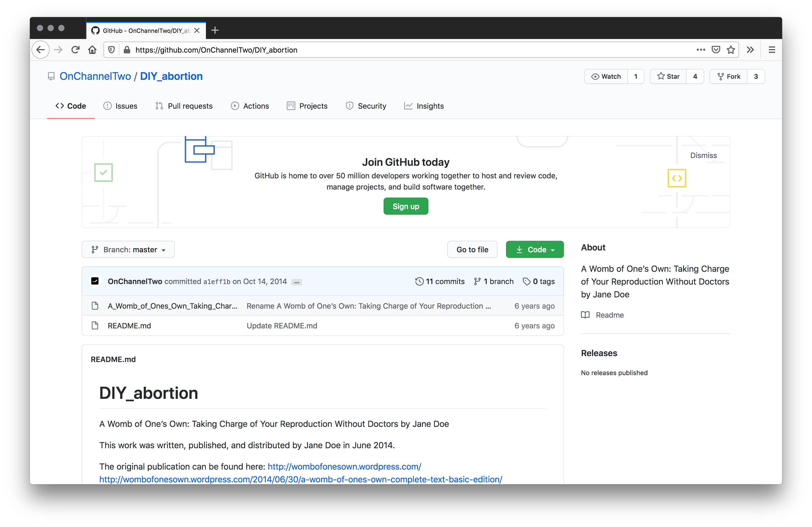
Task: Bookmark this page with star icon
Action: pyautogui.click(x=731, y=50)
